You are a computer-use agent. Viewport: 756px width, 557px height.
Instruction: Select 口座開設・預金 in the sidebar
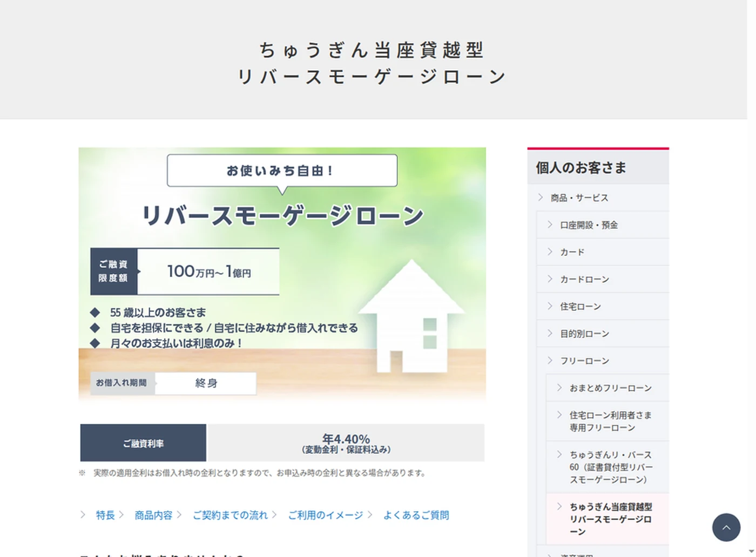click(x=603, y=225)
